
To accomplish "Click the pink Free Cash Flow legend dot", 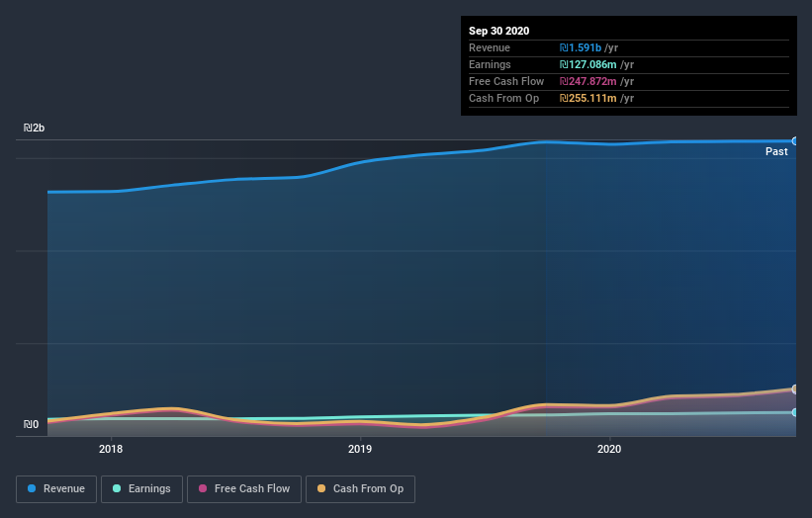I will point(203,488).
